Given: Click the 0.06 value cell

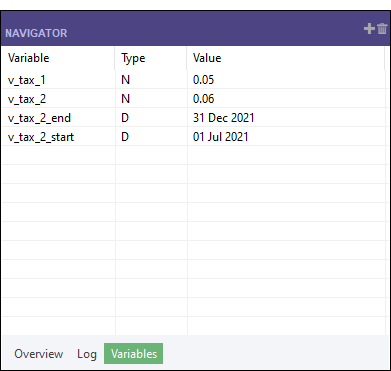Looking at the screenshot, I should tap(286, 99).
